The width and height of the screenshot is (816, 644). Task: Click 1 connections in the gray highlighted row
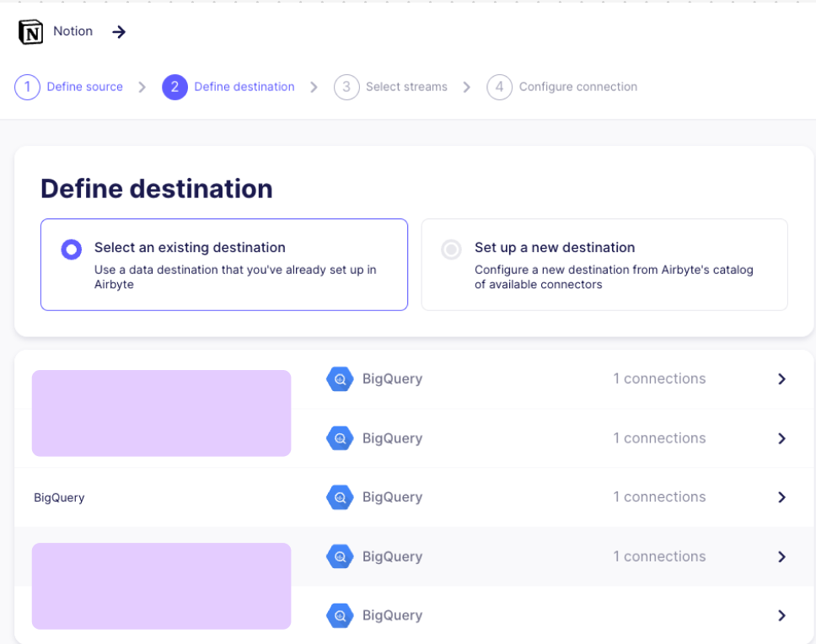(659, 556)
